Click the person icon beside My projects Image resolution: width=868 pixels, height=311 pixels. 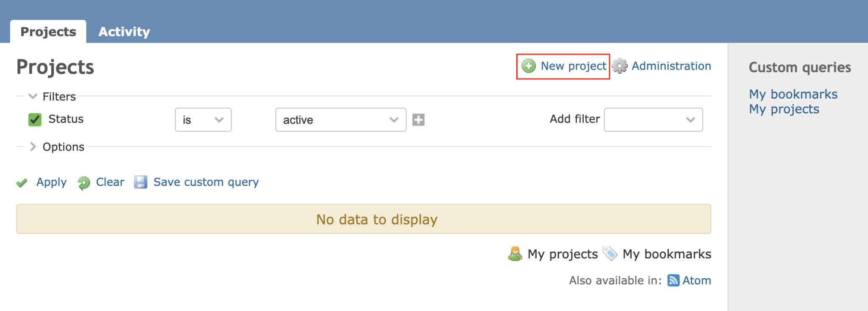pos(515,254)
